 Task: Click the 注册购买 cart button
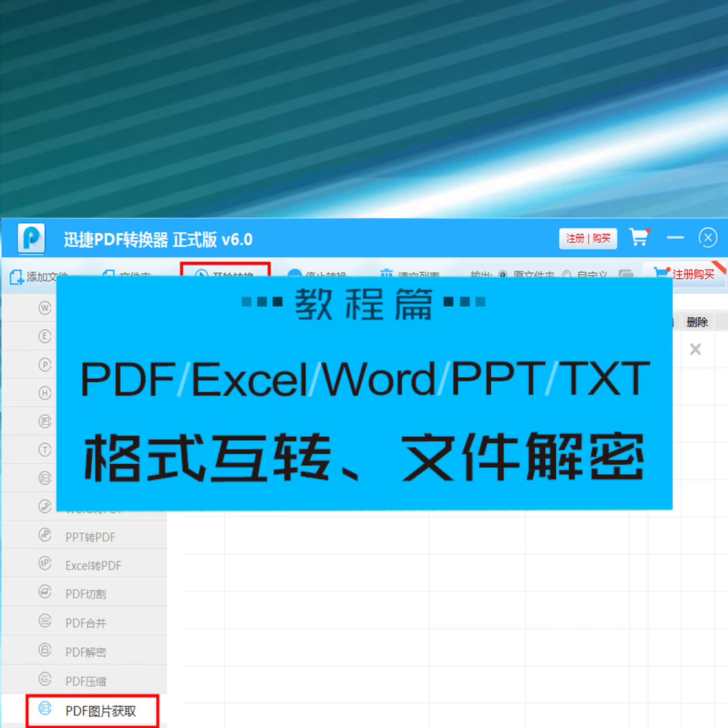tap(684, 274)
